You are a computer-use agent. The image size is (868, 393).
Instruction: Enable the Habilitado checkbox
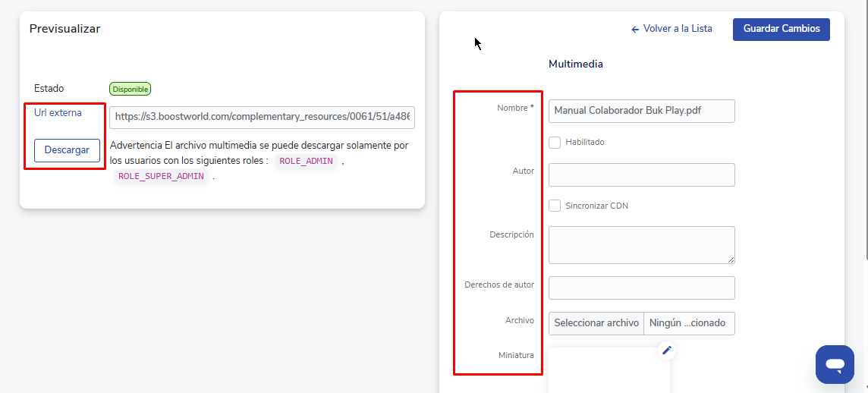tap(555, 143)
